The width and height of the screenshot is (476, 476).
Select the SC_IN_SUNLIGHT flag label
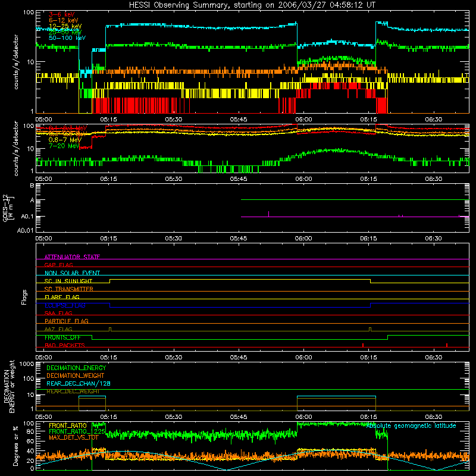[x=68, y=281]
